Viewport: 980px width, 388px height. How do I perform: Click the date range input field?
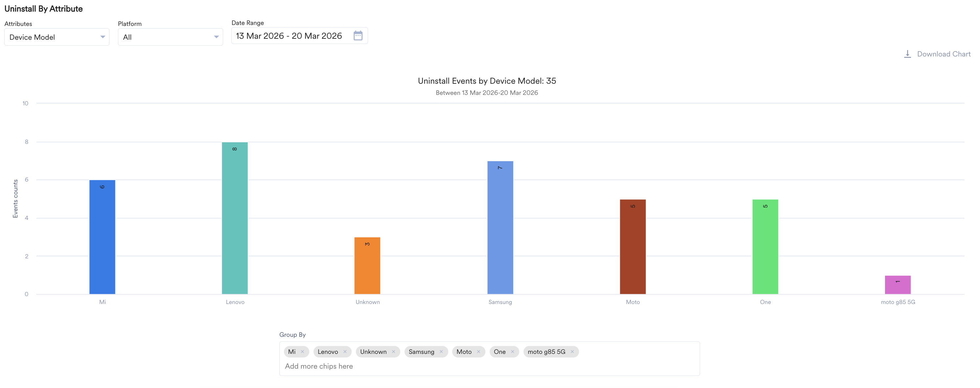coord(289,36)
